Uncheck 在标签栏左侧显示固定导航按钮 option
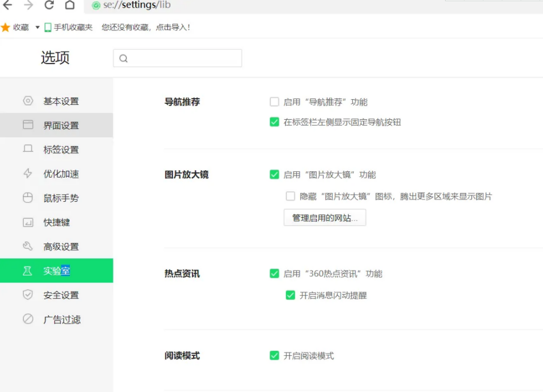 tap(274, 122)
